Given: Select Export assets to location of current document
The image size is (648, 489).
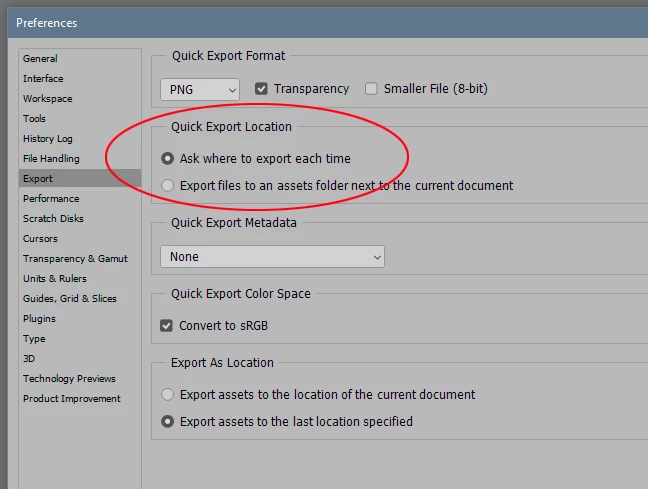Looking at the screenshot, I should click(167, 394).
